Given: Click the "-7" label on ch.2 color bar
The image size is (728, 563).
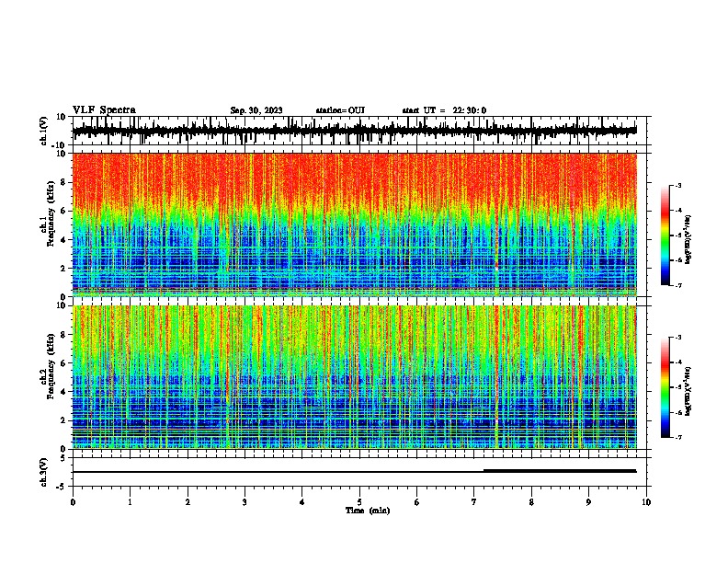Looking at the screenshot, I should coord(678,438).
